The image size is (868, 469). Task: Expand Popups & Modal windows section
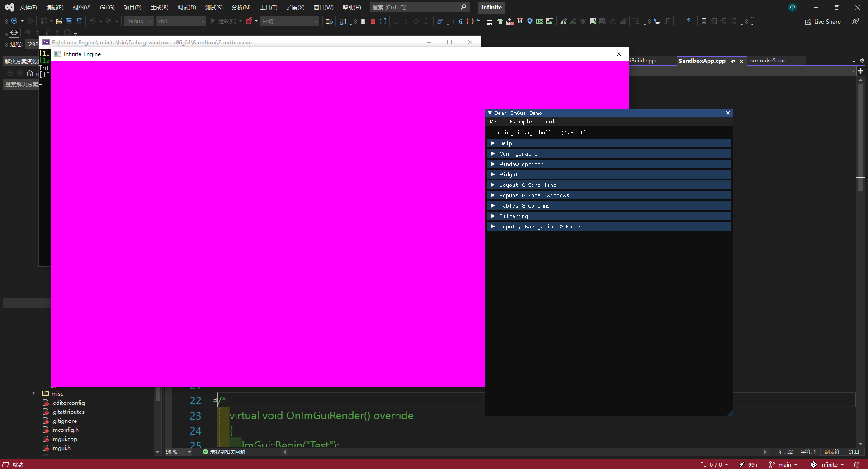pos(609,195)
